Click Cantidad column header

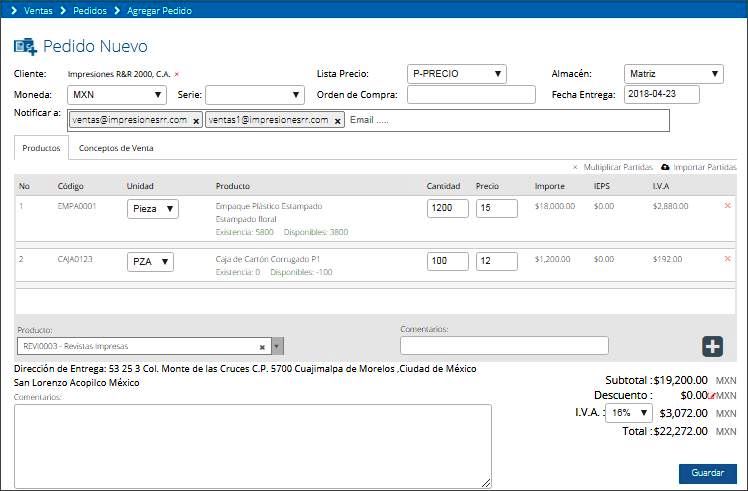tap(443, 186)
